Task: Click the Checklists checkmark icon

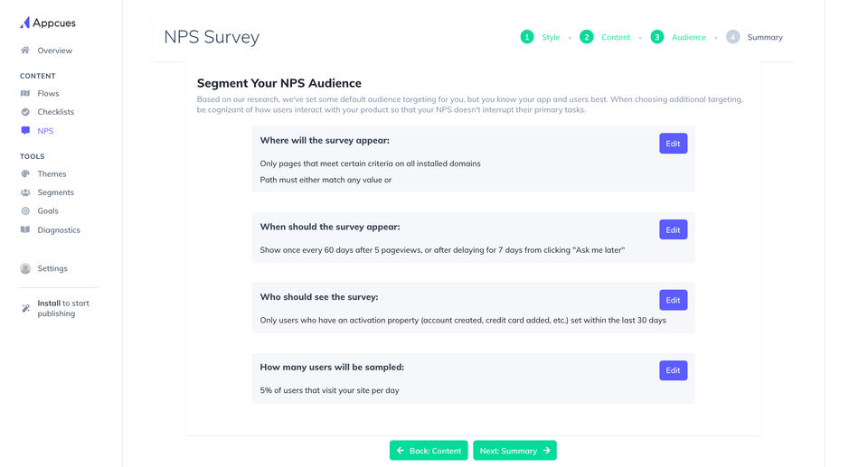Action: click(25, 112)
